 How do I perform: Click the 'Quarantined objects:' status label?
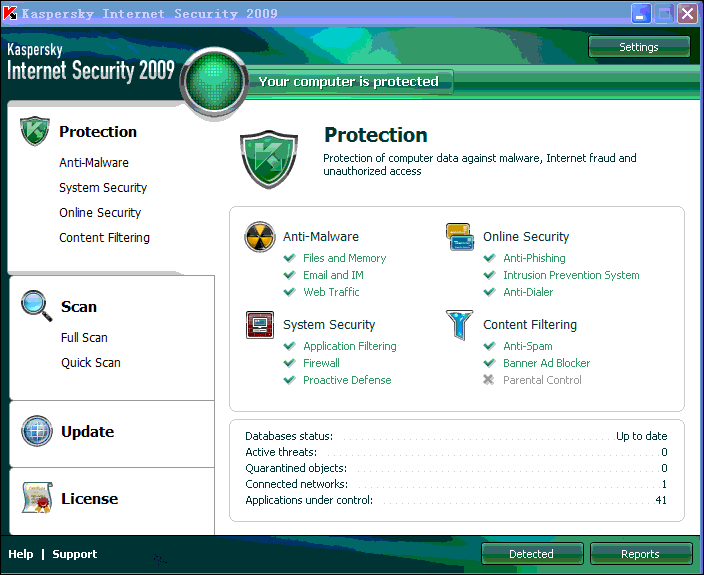coord(296,468)
